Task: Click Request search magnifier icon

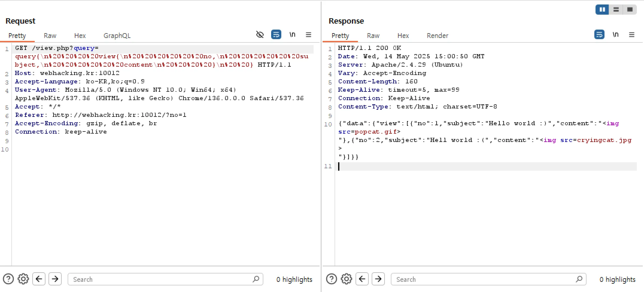Action: 256,279
